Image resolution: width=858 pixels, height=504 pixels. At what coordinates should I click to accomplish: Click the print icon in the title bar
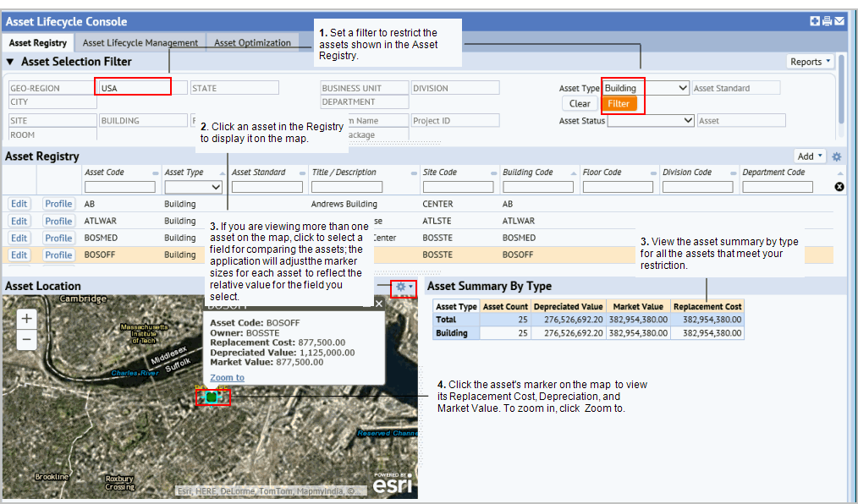click(827, 20)
